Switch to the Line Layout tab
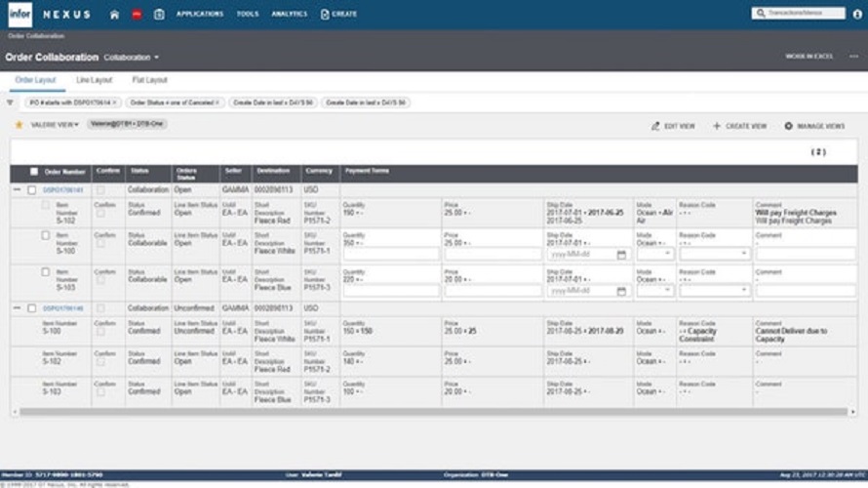 (x=95, y=80)
